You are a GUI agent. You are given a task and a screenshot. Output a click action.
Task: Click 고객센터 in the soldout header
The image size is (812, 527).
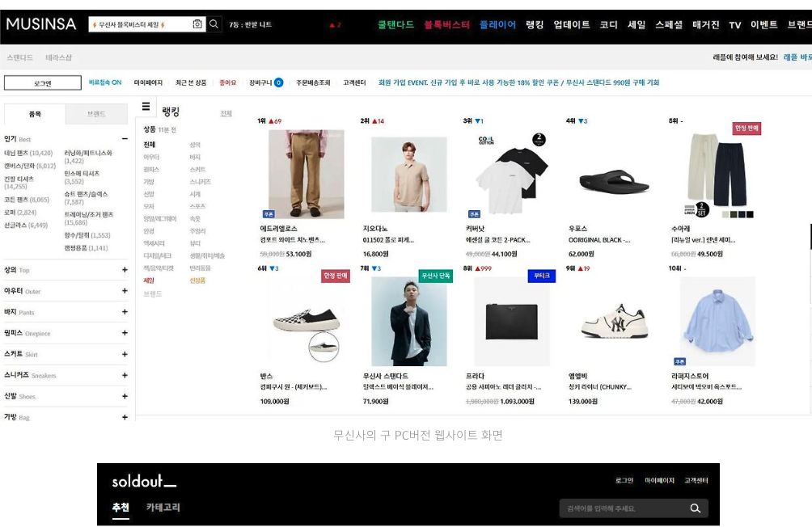[x=696, y=480]
